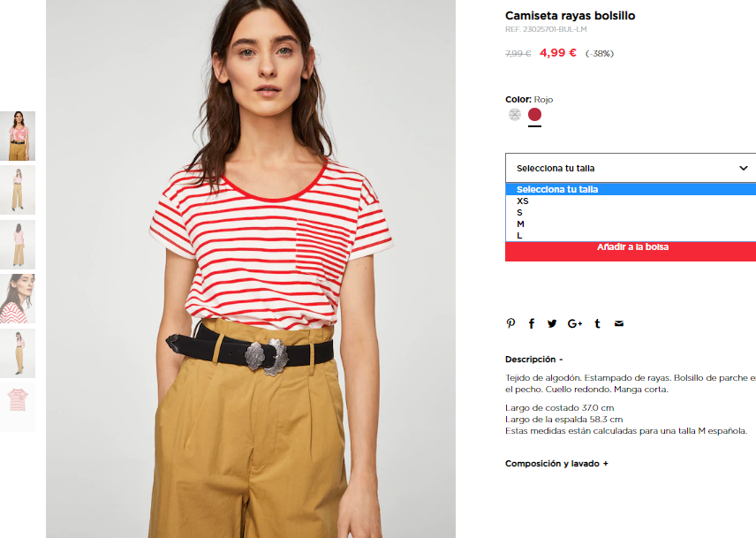Share product on Facebook
This screenshot has width=756, height=538.
tap(532, 323)
